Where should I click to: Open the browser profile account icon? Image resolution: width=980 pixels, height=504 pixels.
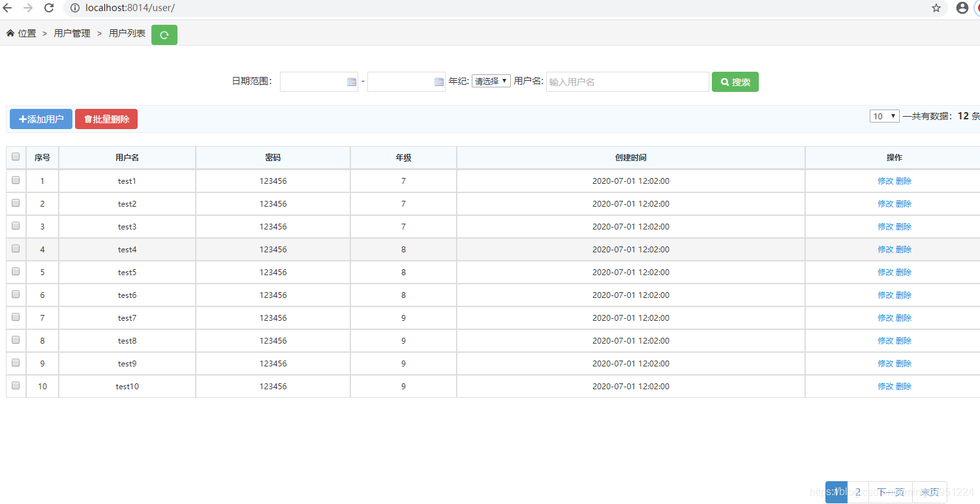point(962,8)
